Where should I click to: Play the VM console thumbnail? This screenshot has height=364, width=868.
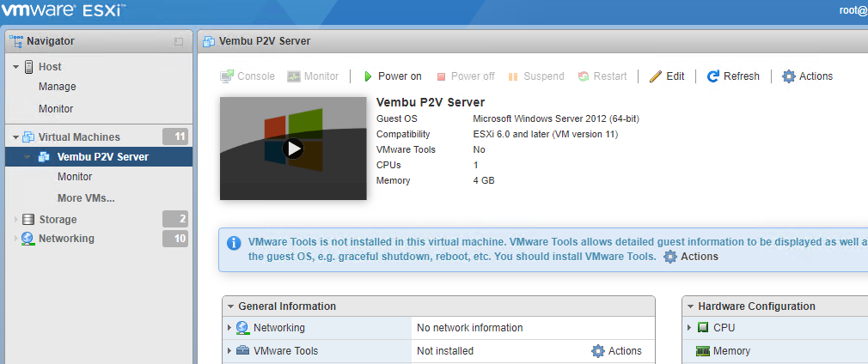click(293, 149)
